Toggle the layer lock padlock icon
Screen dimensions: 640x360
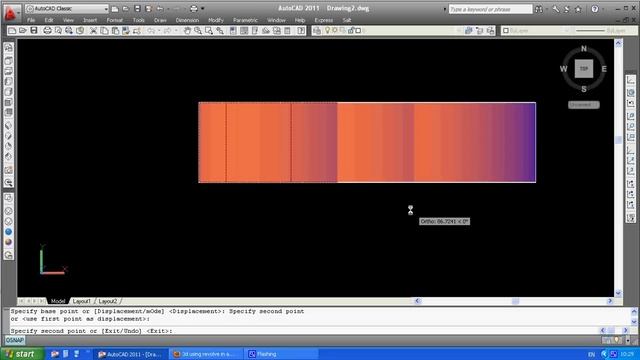351,31
